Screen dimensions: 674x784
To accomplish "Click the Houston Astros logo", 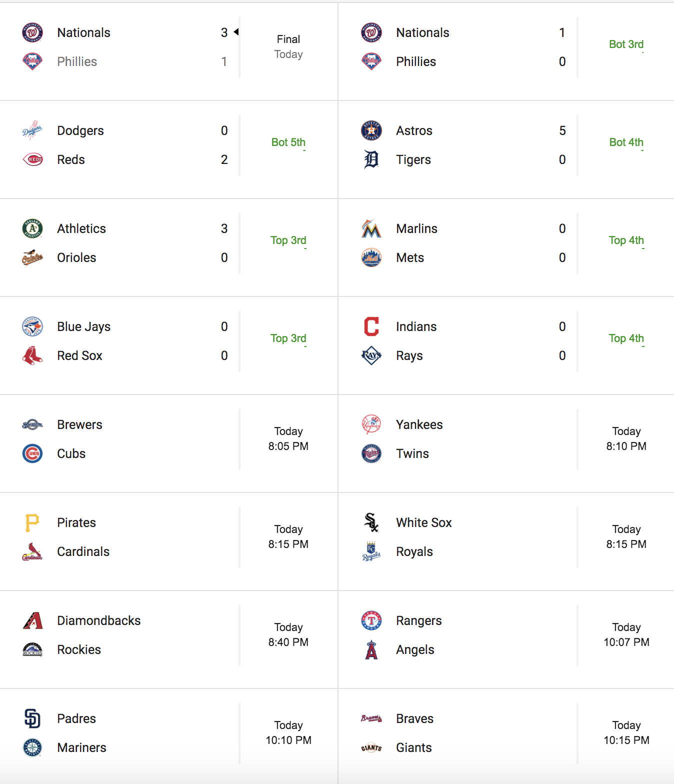I will pyautogui.click(x=371, y=130).
